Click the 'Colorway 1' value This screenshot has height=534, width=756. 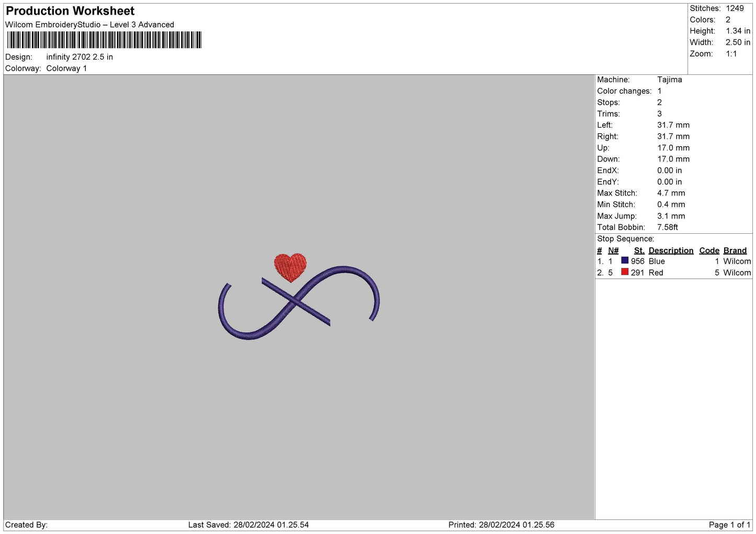(66, 69)
